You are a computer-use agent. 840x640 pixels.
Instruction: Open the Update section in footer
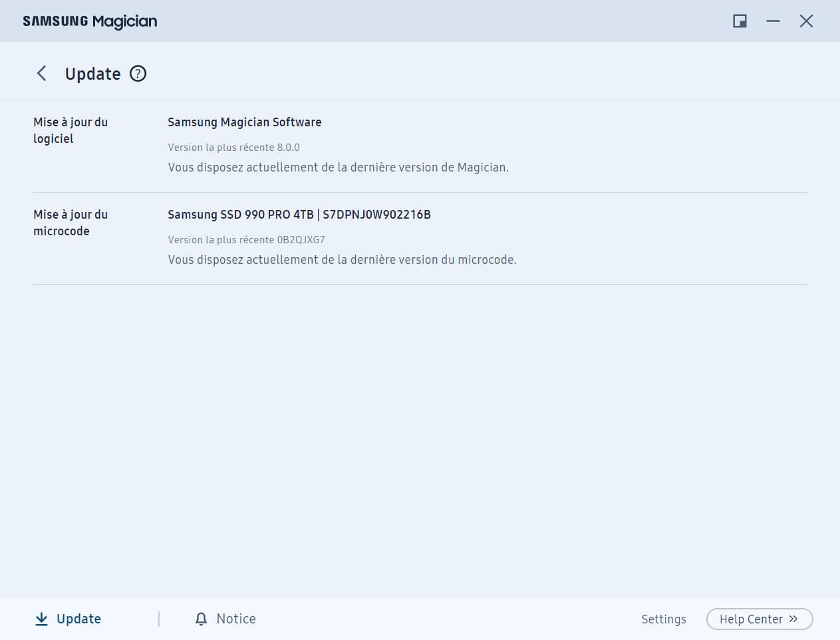pyautogui.click(x=68, y=619)
